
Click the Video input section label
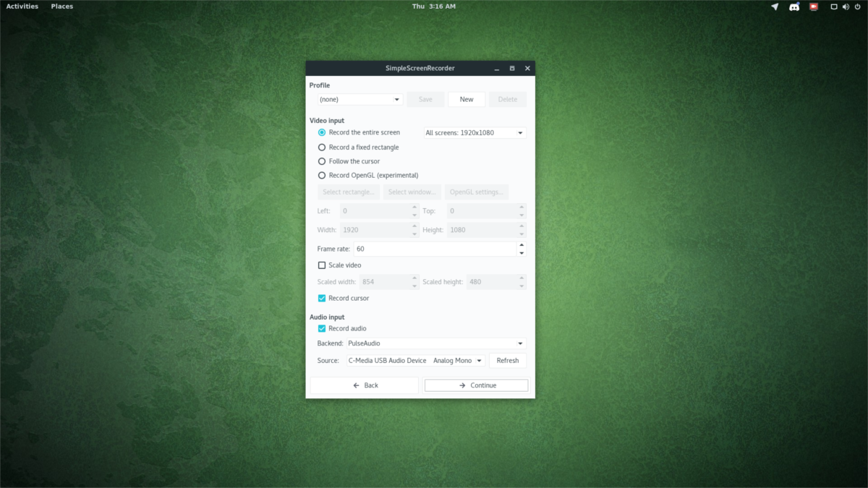point(327,121)
